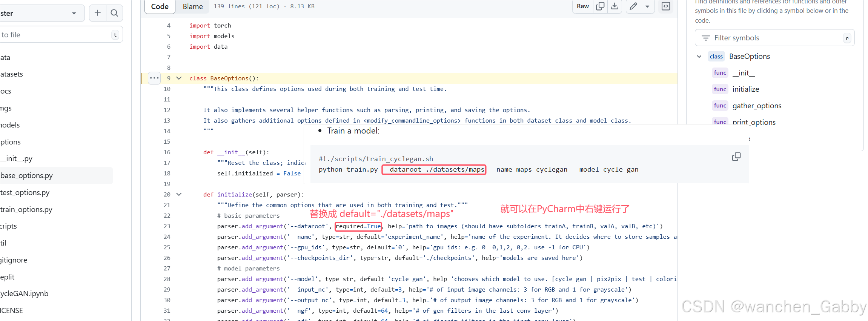868x321 pixels.
Task: Download raw file icon
Action: pos(615,6)
